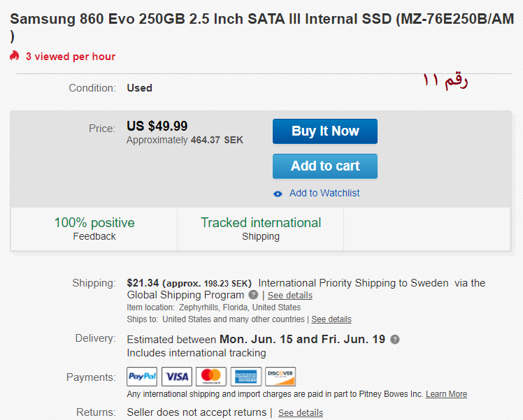This screenshot has height=420, width=523.
Task: Click the PayPal payment icon
Action: (142, 377)
